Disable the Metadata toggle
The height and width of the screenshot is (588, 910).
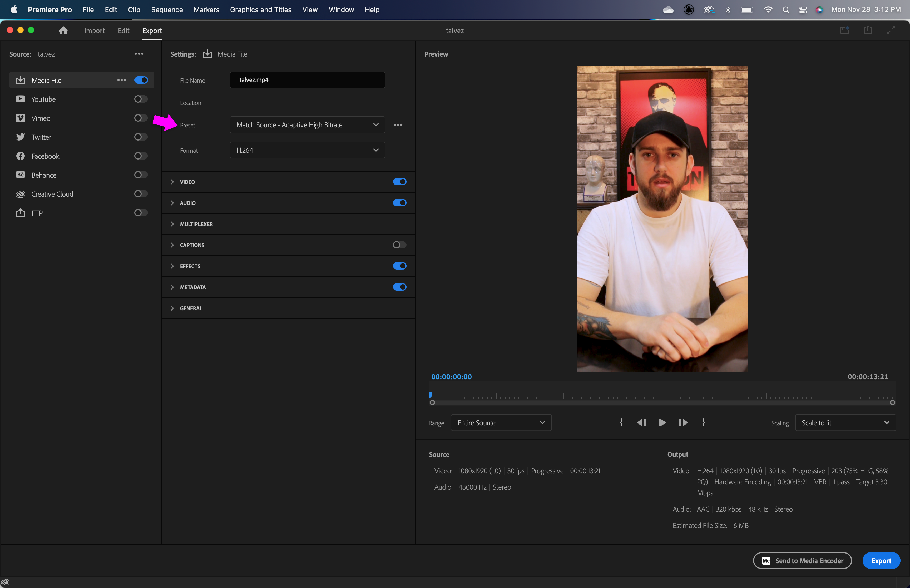[399, 287]
